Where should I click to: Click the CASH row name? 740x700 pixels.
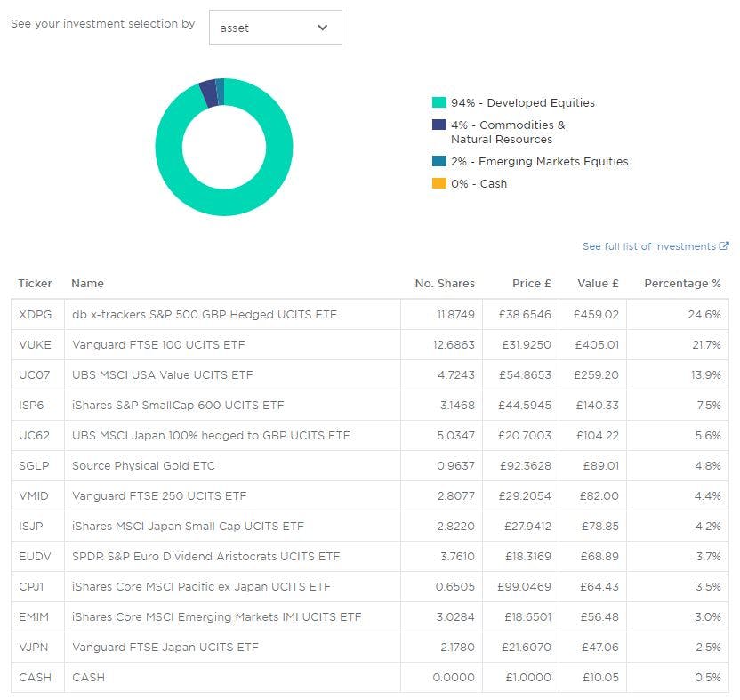pyautogui.click(x=88, y=678)
